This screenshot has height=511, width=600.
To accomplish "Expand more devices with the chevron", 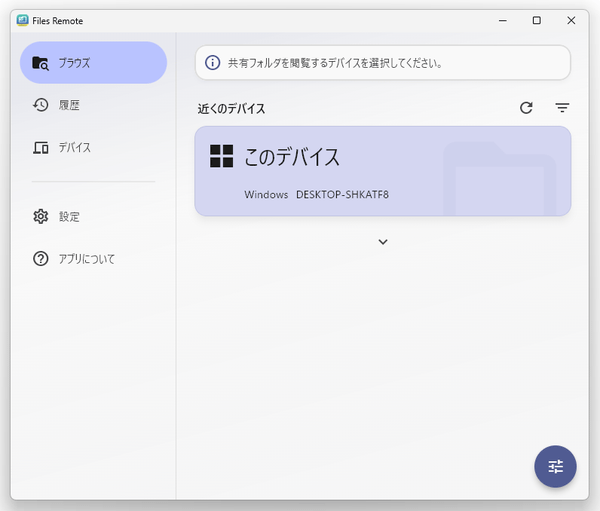I will click(383, 242).
